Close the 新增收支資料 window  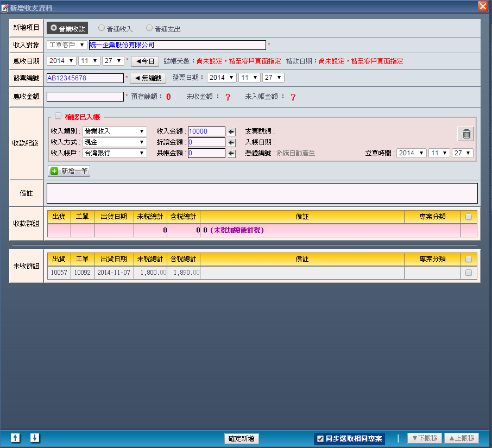[482, 6]
